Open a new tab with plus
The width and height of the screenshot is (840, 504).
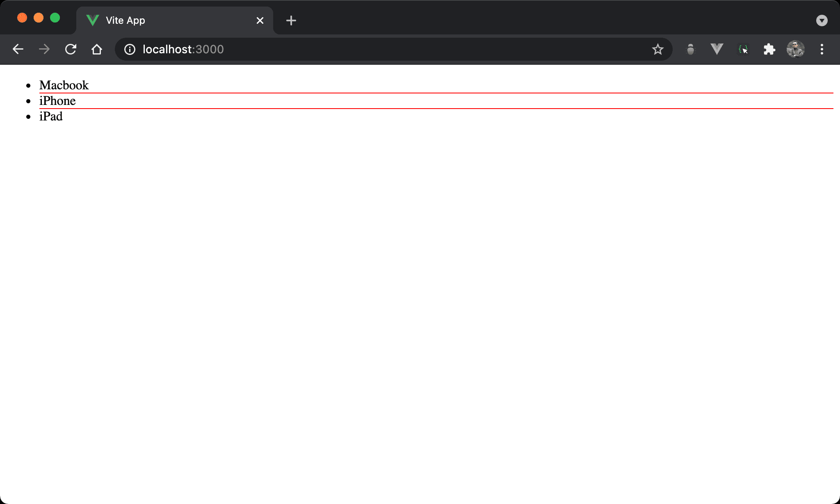click(x=291, y=20)
